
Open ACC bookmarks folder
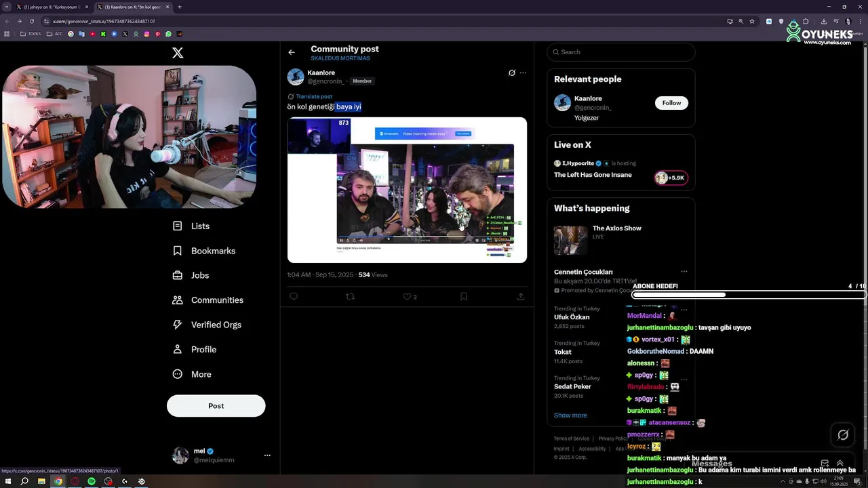[54, 34]
